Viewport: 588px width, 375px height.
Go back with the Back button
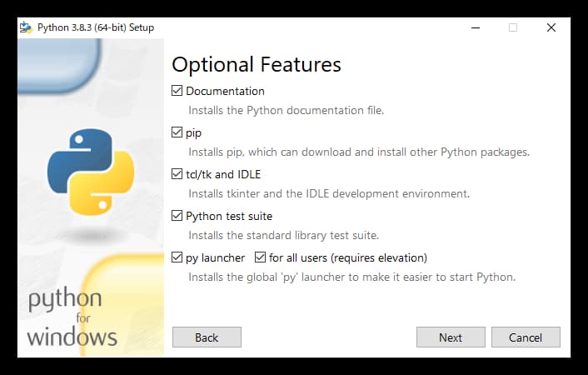(x=207, y=337)
